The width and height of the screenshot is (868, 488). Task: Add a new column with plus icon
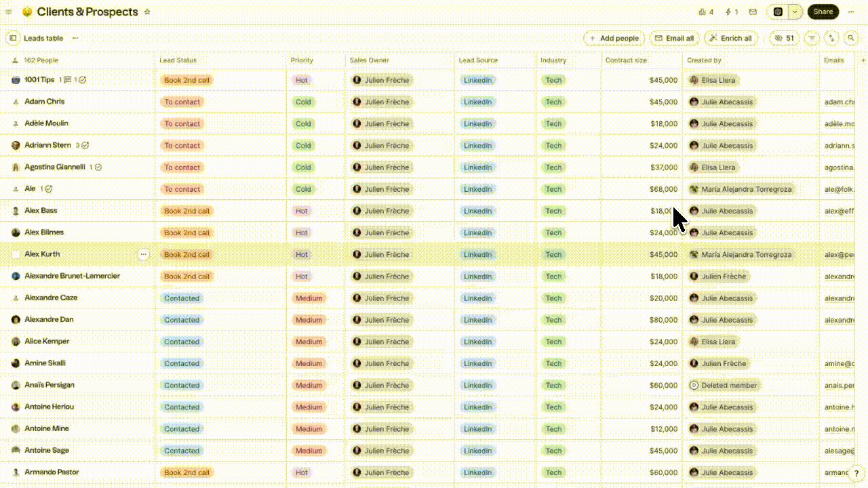pyautogui.click(x=863, y=60)
